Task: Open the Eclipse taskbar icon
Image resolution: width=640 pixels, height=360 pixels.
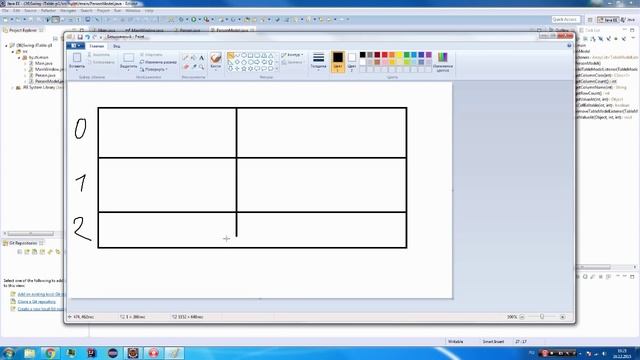Action: click(x=113, y=353)
